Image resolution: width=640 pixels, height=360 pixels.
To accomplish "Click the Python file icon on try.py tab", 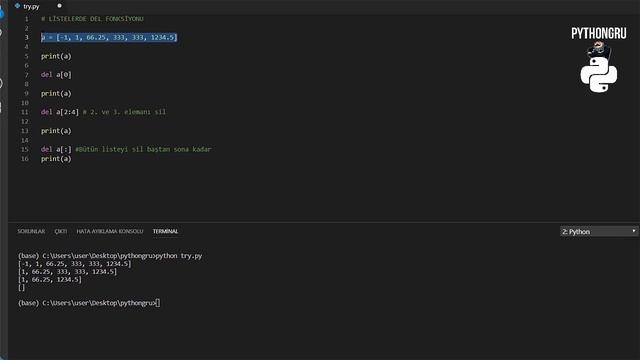I will (x=17, y=6).
